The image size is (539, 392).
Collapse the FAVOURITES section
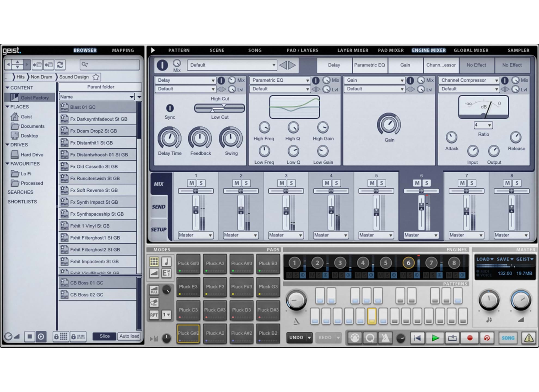coord(7,164)
